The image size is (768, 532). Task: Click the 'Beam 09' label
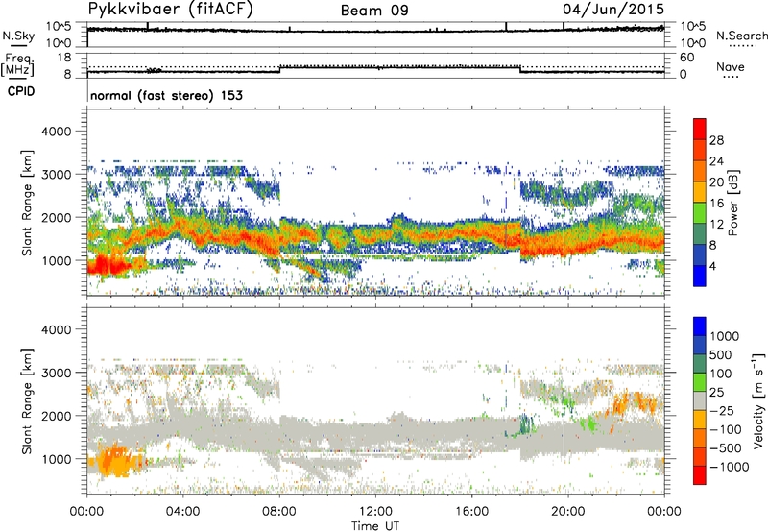(x=374, y=11)
